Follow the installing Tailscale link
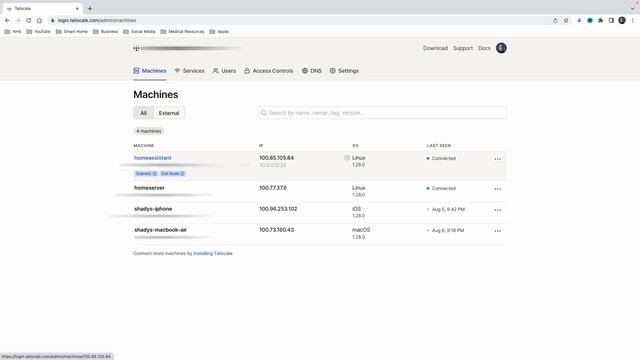 (x=213, y=253)
